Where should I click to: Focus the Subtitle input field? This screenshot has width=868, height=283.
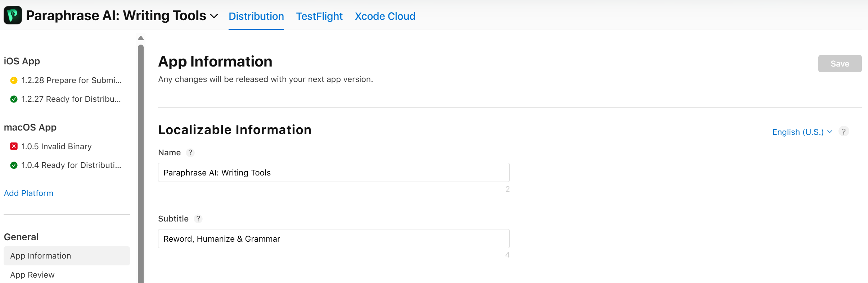[x=333, y=239]
